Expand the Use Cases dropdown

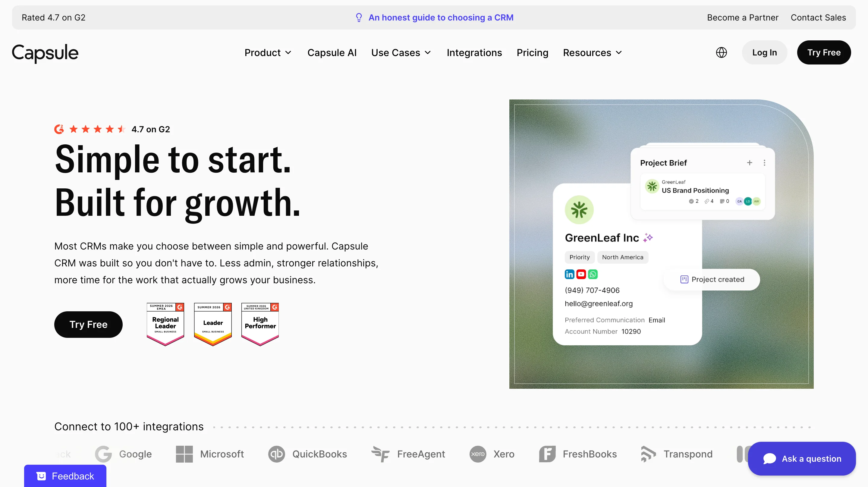click(x=401, y=52)
